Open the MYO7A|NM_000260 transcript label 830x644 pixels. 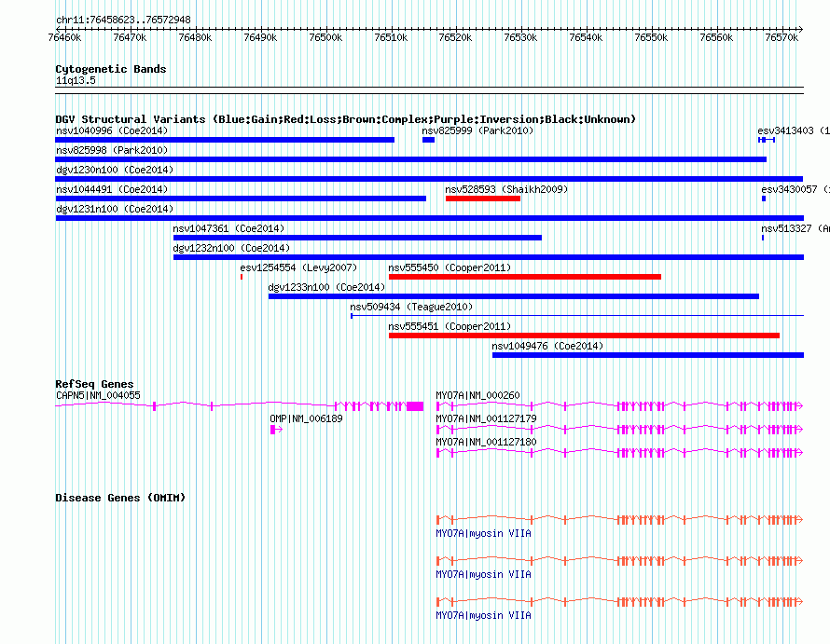click(x=478, y=395)
